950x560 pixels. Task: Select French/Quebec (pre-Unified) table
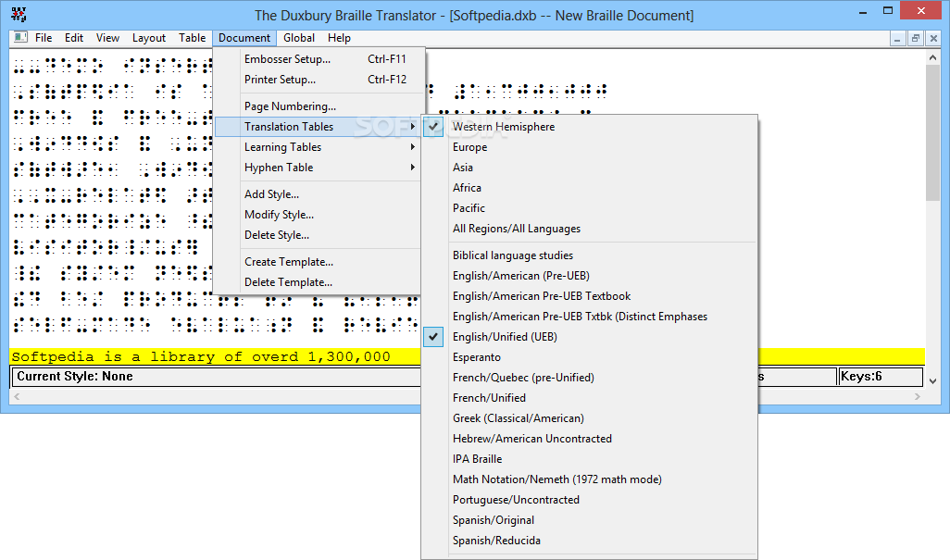589,378
